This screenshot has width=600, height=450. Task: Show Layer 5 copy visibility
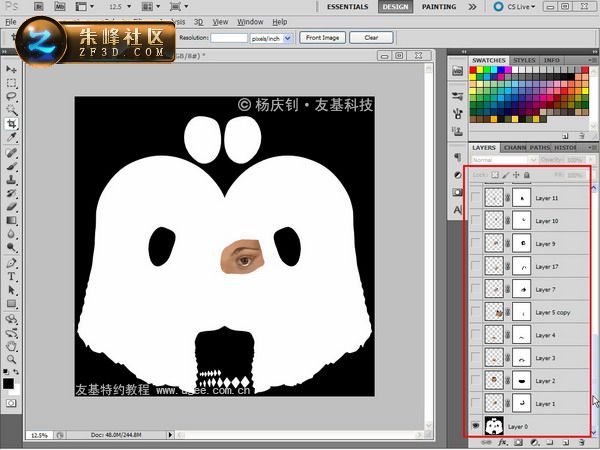point(475,312)
